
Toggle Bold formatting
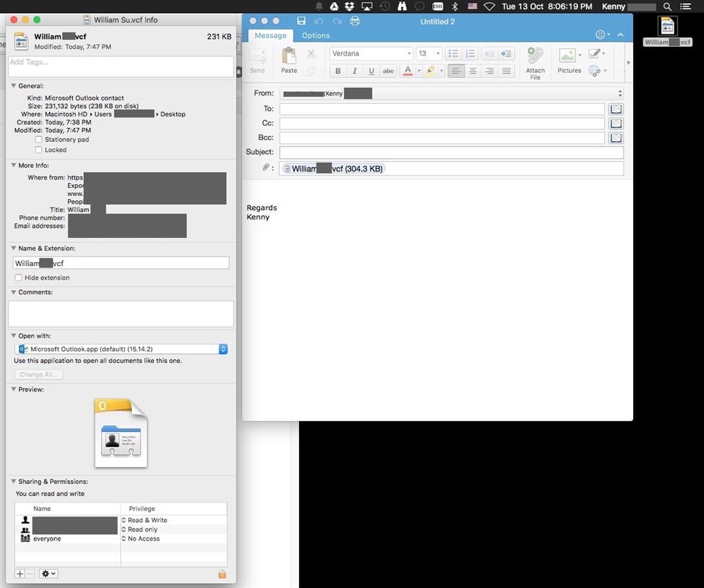pos(338,71)
